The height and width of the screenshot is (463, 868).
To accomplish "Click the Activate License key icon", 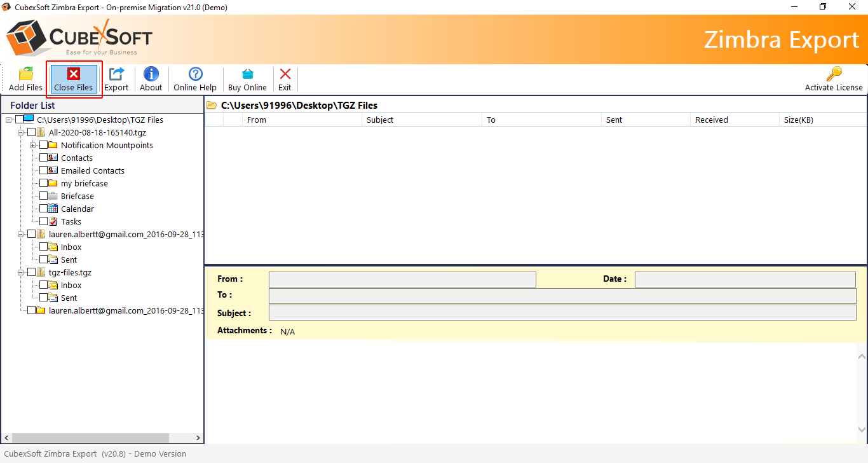I will click(834, 74).
